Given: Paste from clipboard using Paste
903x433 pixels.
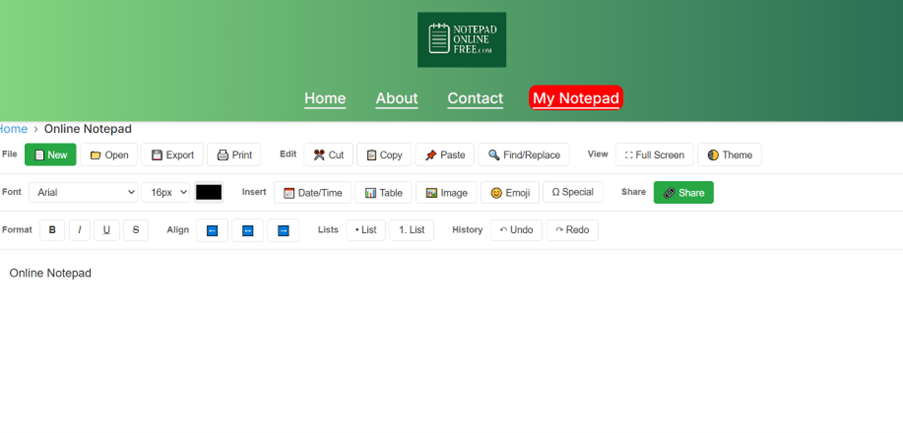Looking at the screenshot, I should point(444,155).
